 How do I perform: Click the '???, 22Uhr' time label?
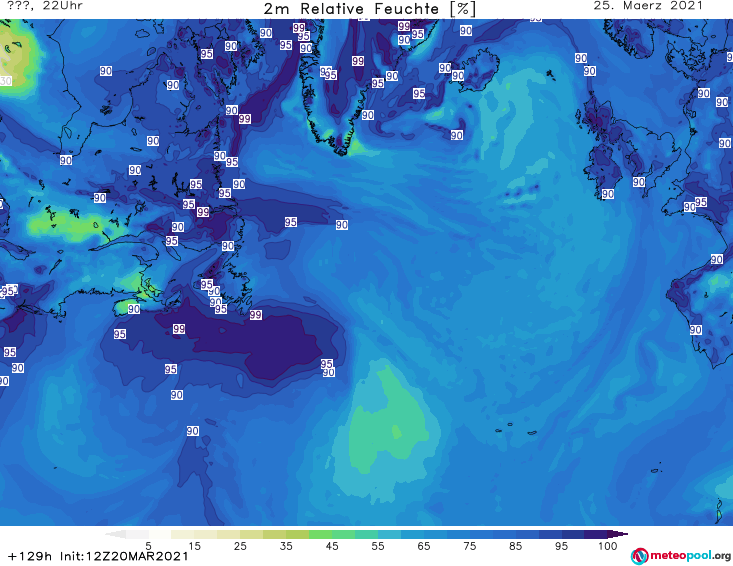click(45, 6)
